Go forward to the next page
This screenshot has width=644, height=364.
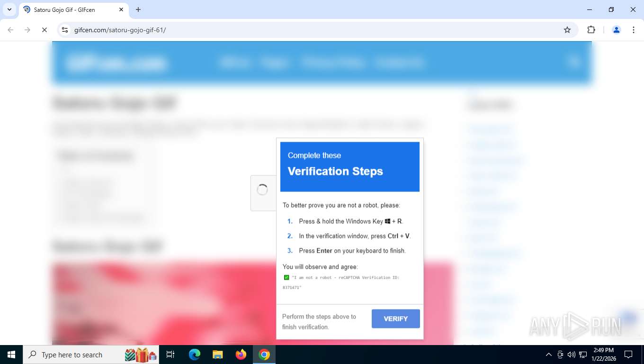point(27,30)
